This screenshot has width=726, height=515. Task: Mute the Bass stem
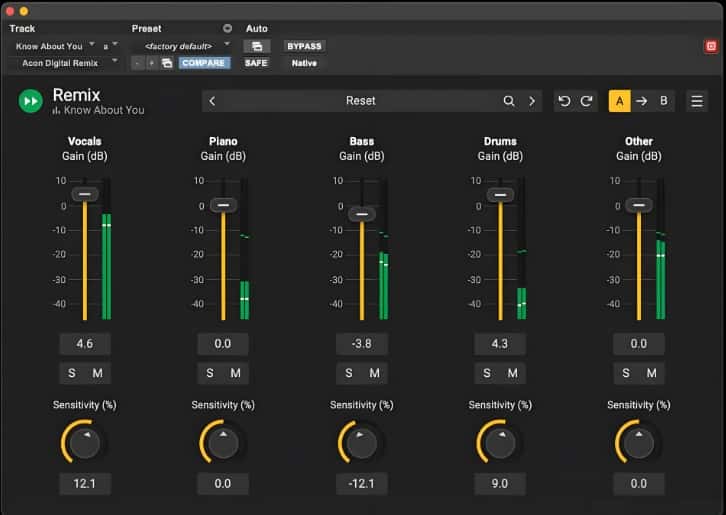(374, 373)
